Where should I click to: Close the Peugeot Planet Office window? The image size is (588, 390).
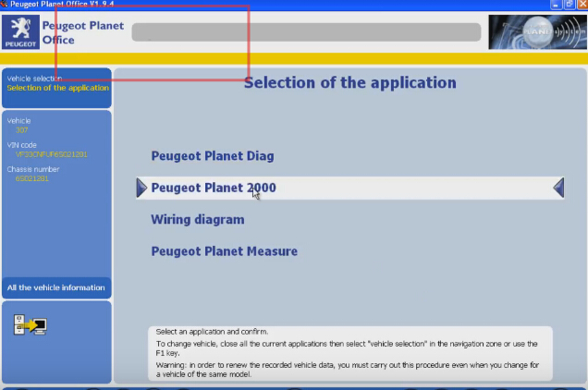[x=582, y=4]
